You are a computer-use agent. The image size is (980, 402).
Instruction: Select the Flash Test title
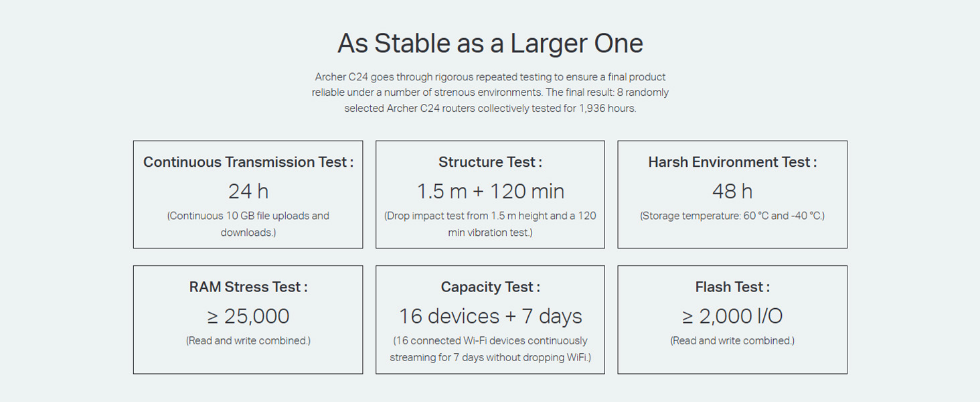tap(732, 287)
